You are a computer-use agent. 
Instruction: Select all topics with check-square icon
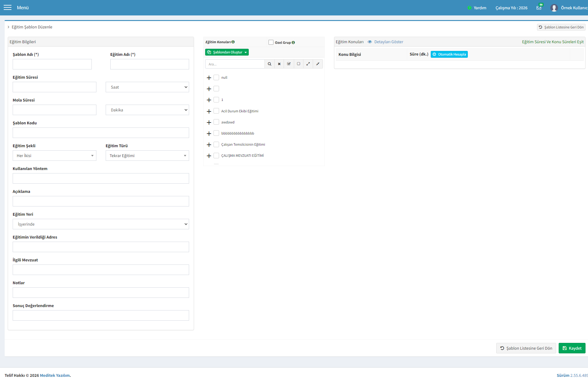tap(289, 64)
